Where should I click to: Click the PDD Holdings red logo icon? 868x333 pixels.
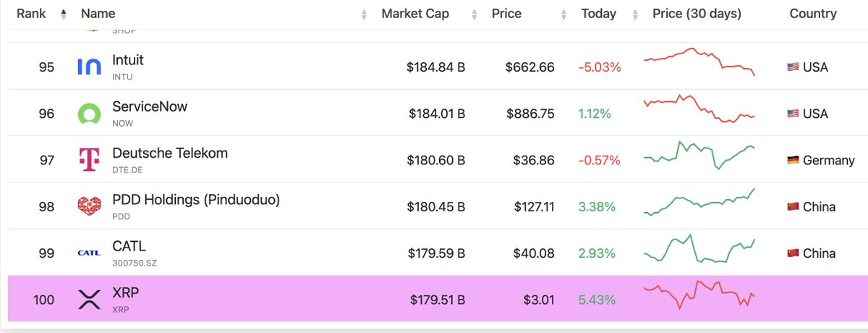[89, 206]
